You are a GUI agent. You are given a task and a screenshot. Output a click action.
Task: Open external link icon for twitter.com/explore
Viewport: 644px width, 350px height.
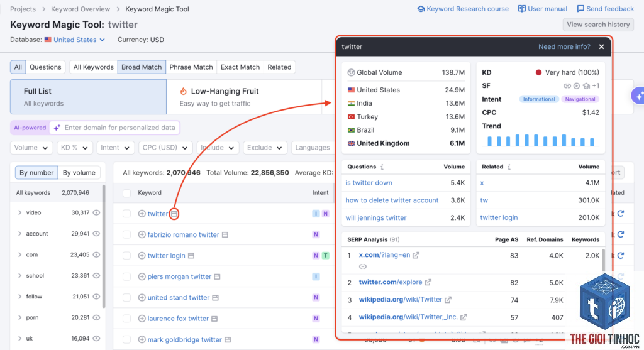[428, 282]
